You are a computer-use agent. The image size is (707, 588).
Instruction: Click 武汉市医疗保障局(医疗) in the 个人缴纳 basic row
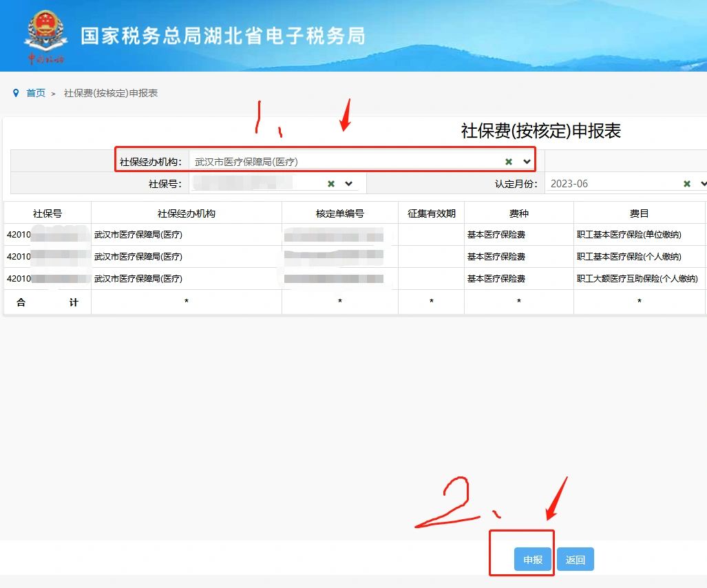click(138, 257)
